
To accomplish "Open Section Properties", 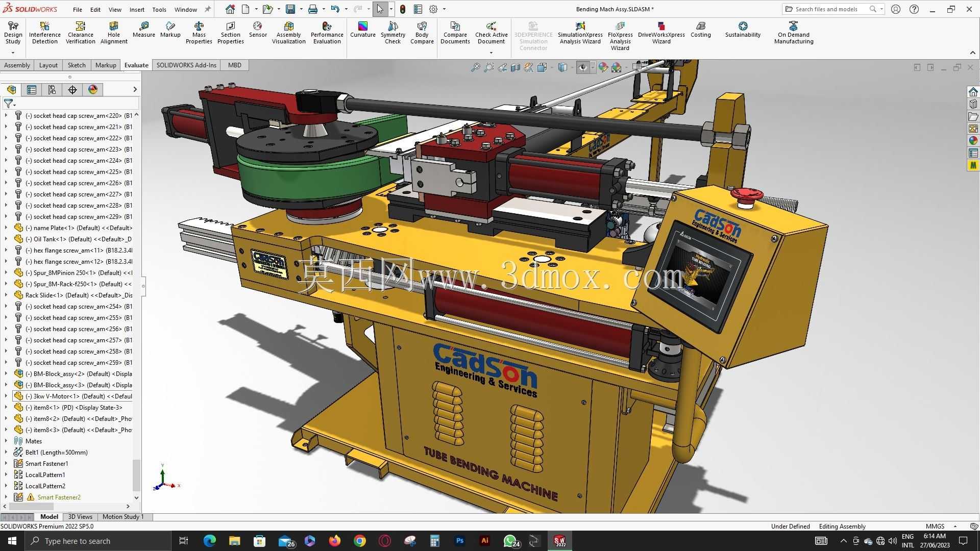I will click(x=231, y=33).
